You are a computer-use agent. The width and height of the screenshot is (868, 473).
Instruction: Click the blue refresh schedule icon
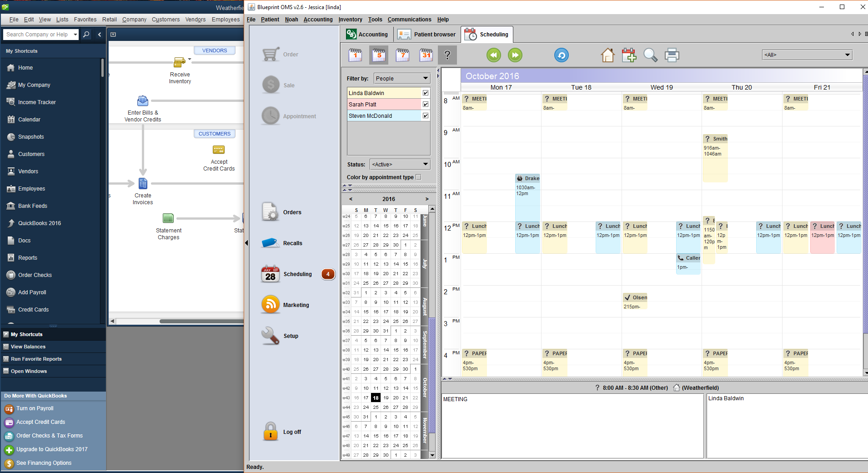pyautogui.click(x=561, y=55)
